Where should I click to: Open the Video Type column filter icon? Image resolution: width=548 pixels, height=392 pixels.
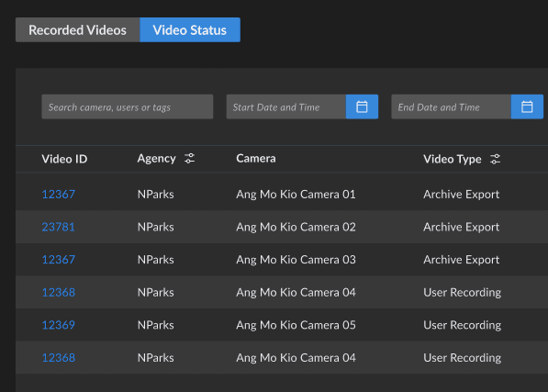click(496, 159)
